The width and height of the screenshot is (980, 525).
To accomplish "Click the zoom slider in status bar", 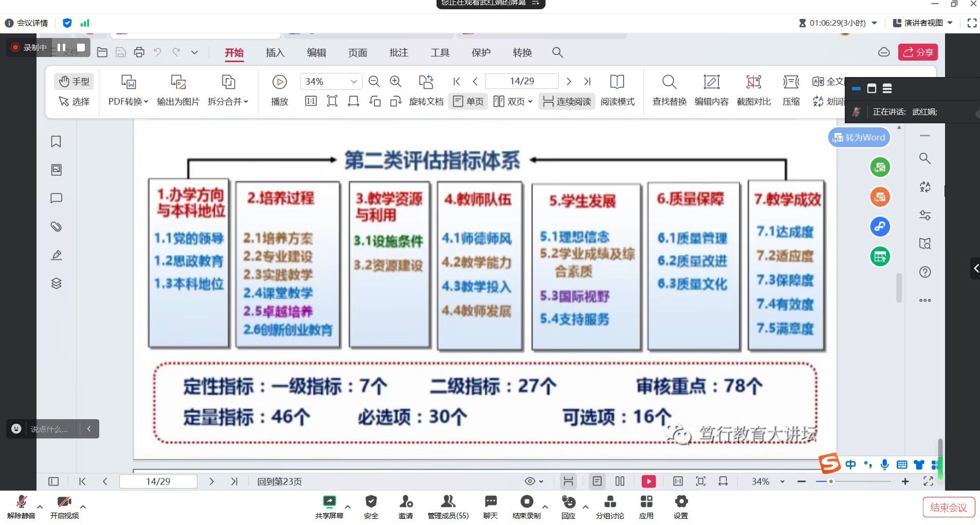I will 831,481.
